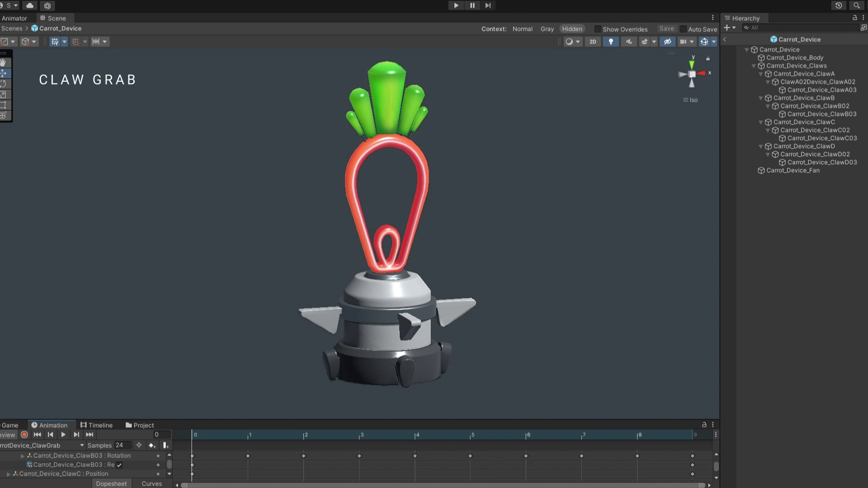Toggle 2D view mode
Screen dimensions: 868x488
tap(593, 42)
